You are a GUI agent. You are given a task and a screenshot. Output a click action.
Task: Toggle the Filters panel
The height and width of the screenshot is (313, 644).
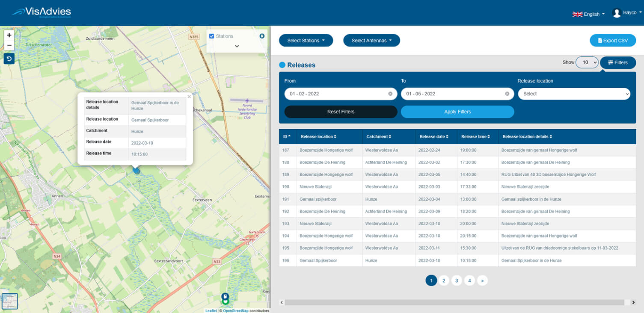617,62
